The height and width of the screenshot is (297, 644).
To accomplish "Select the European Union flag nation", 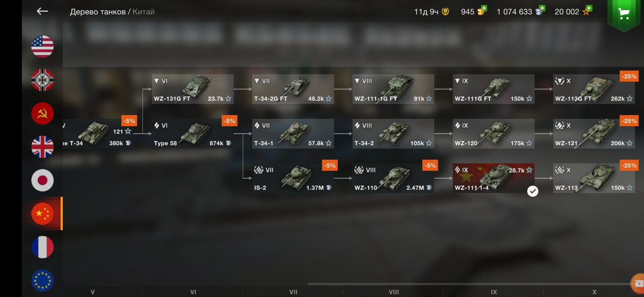I will tap(43, 280).
